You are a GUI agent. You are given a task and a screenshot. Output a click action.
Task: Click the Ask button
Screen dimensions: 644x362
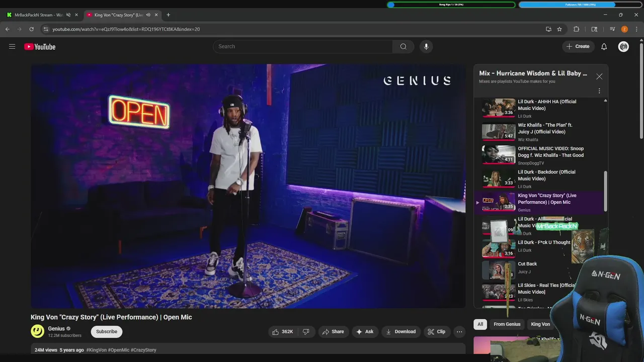point(365,332)
